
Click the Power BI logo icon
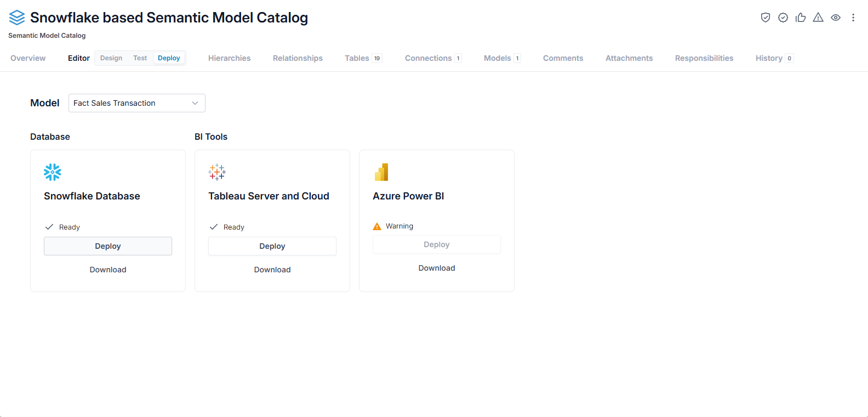(381, 172)
